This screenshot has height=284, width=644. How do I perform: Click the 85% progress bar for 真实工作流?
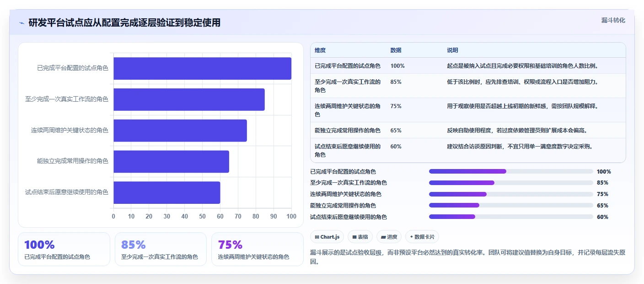coord(511,183)
